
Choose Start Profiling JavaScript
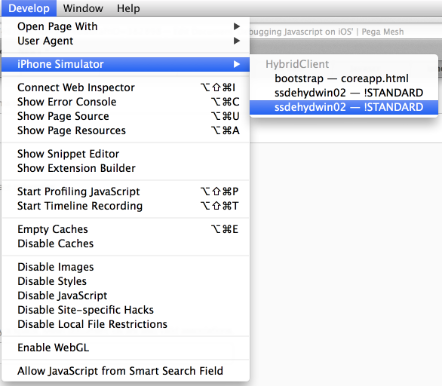126,191
